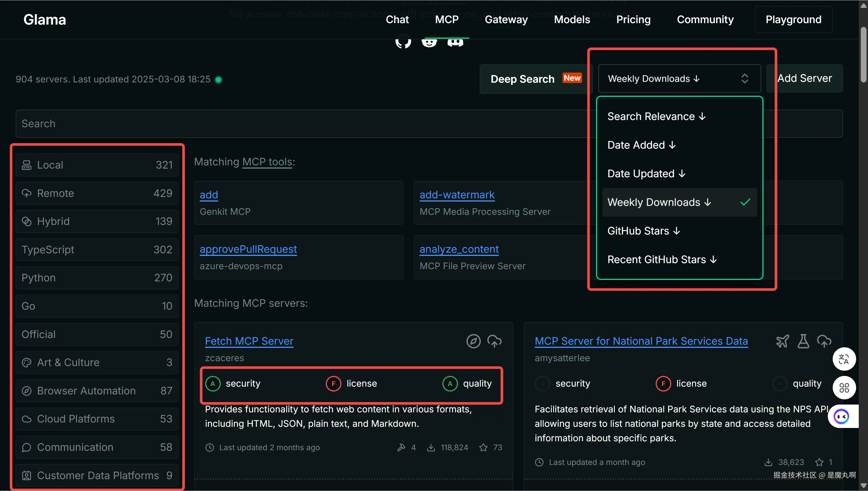This screenshot has width=868, height=491.
Task: Click the Discord icon below navigation
Action: point(455,42)
